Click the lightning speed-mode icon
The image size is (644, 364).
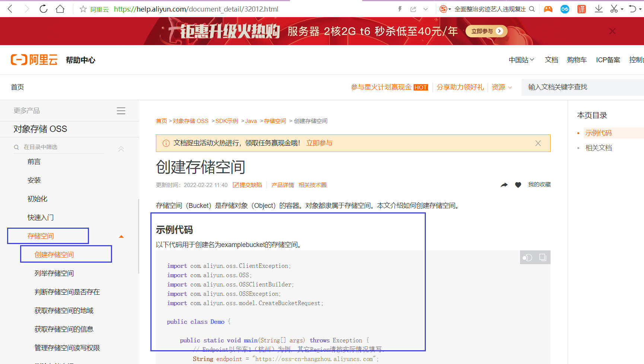click(400, 9)
